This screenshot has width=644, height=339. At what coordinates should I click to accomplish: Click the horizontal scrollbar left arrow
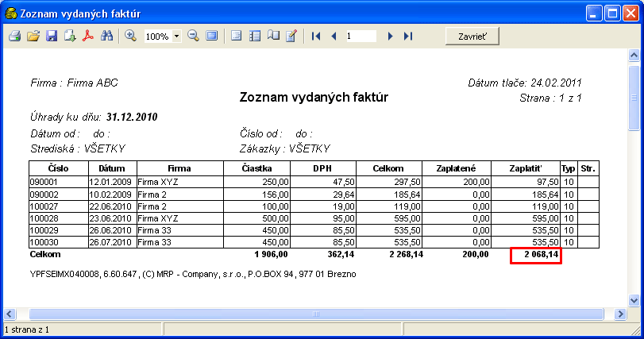(10, 314)
